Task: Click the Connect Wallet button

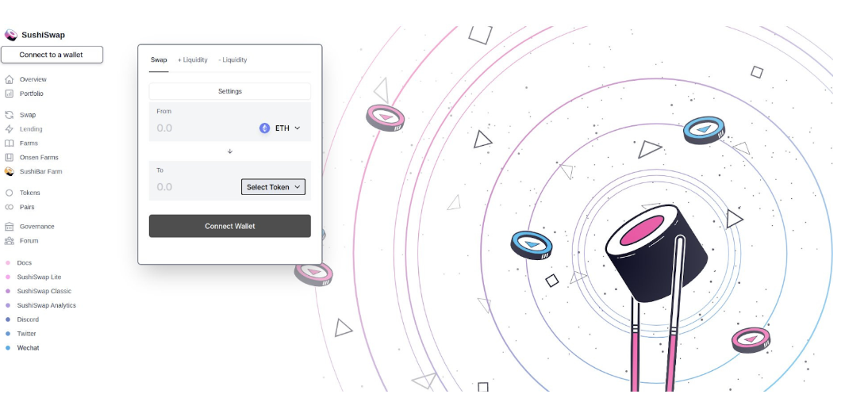Action: tap(229, 226)
